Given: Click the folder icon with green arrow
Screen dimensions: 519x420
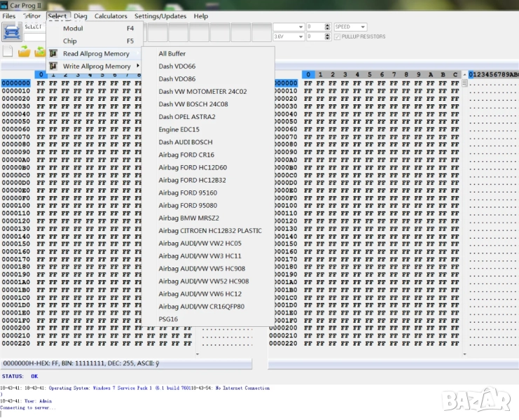Looking at the screenshot, I should point(41,52).
